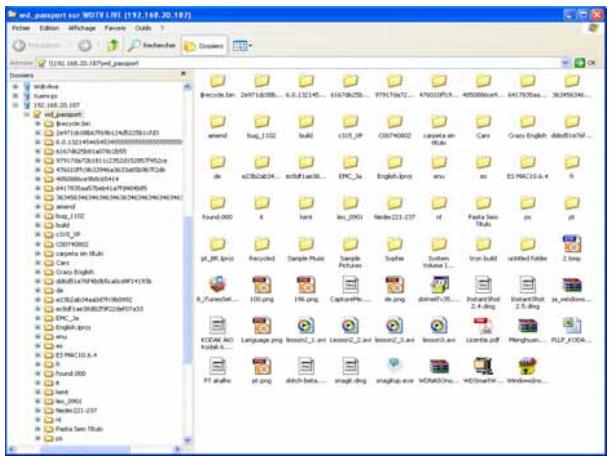Viewport: 609px width, 457px height.
Task: Select the untitled folder icon
Action: (x=527, y=249)
